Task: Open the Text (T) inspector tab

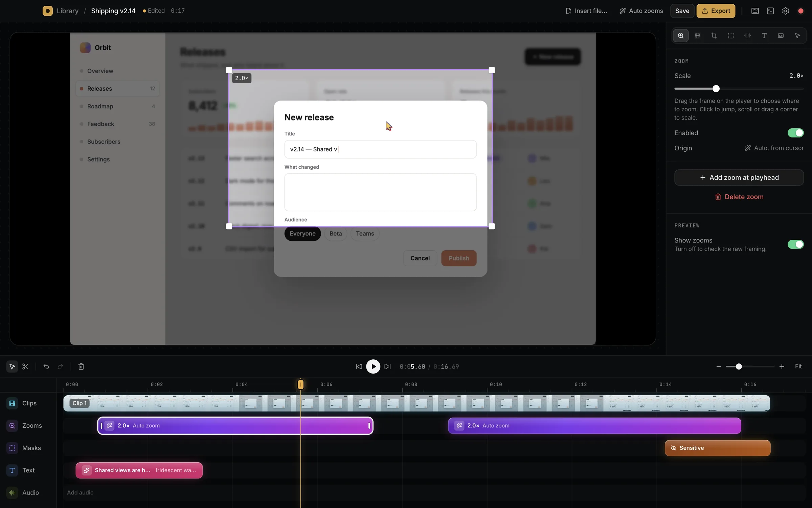Action: pos(764,36)
